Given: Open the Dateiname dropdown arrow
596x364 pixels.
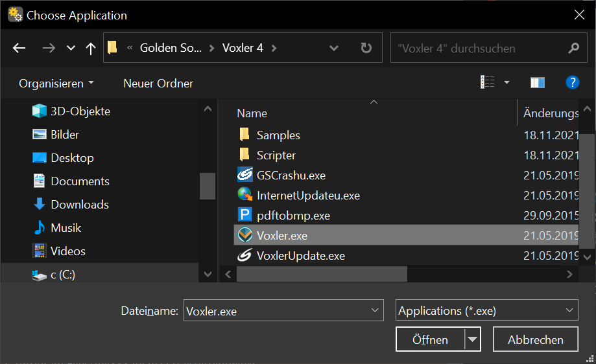Looking at the screenshot, I should 375,310.
